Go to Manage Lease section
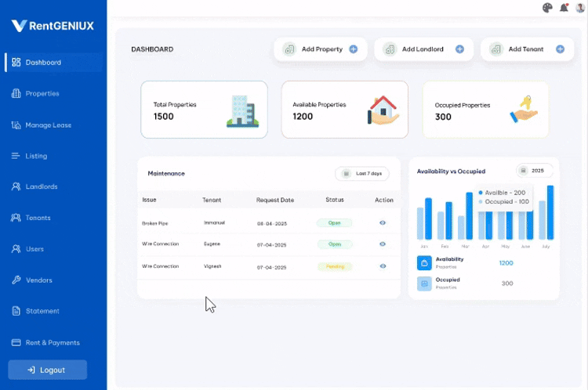This screenshot has width=588, height=390. pyautogui.click(x=48, y=125)
